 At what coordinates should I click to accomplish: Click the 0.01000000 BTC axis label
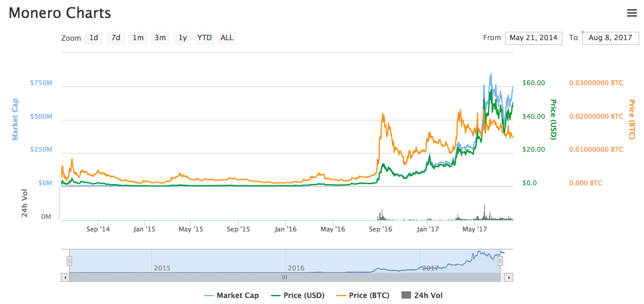click(596, 150)
